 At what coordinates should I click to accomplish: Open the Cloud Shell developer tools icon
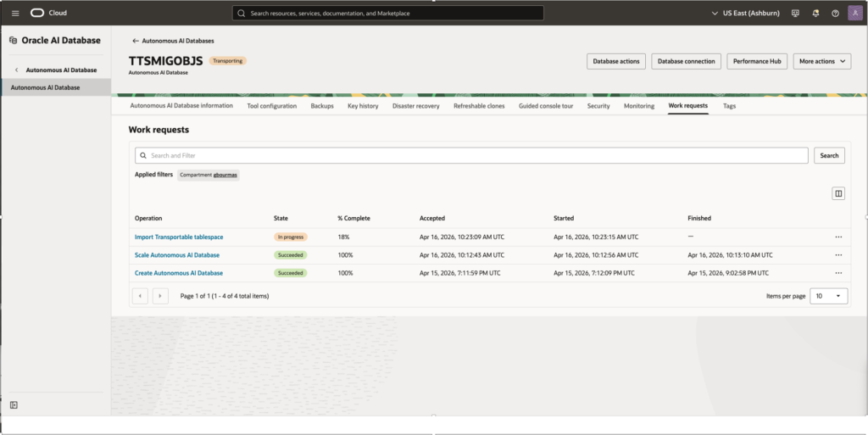[x=795, y=14]
